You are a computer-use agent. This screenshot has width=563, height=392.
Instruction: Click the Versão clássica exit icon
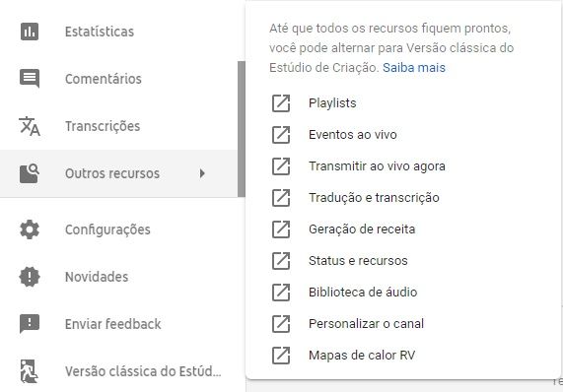tap(29, 371)
